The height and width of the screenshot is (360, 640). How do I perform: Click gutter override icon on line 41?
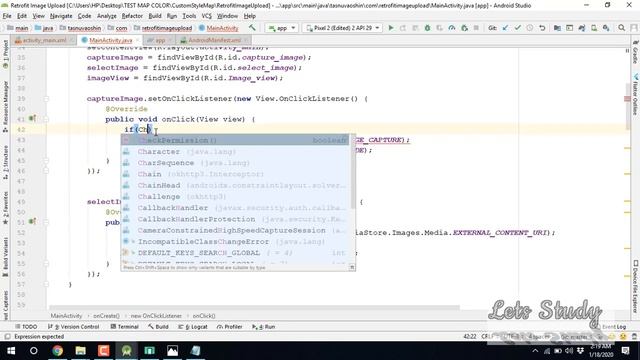[x=32, y=119]
